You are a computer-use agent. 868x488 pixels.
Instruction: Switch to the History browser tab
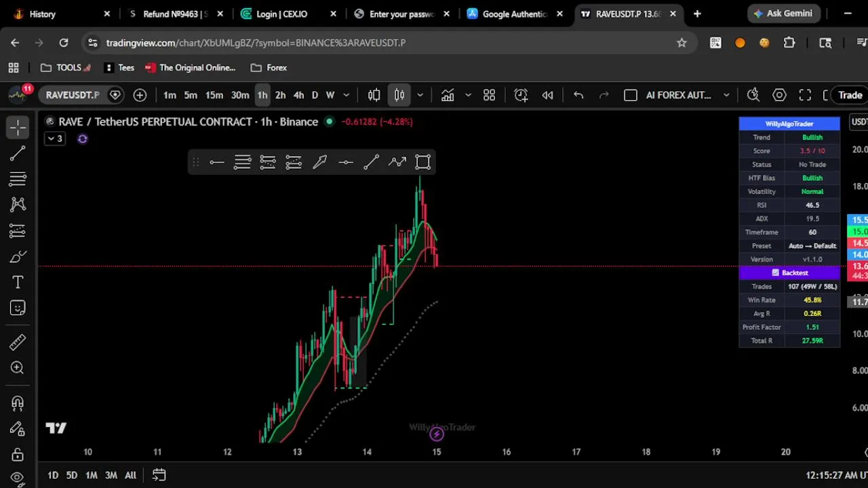[62, 14]
